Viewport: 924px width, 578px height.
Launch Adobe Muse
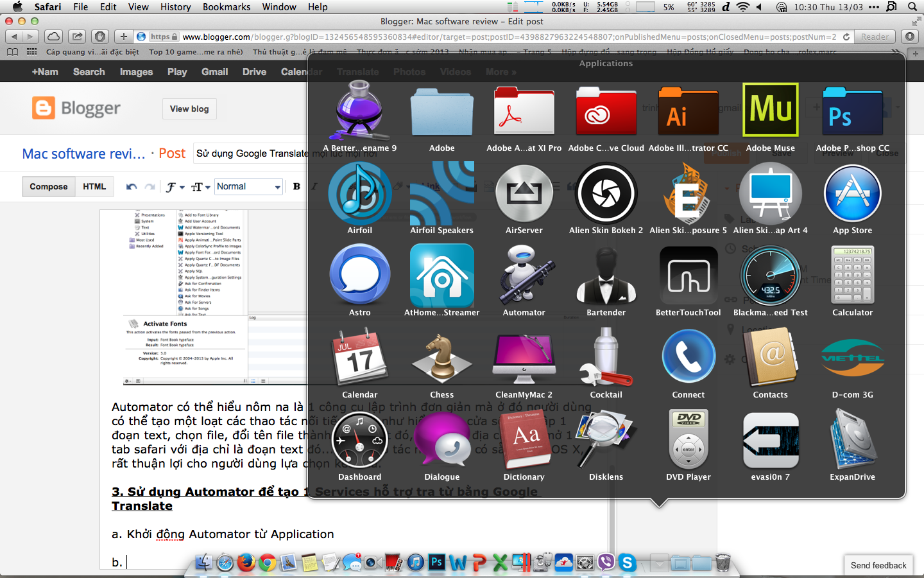(x=771, y=110)
